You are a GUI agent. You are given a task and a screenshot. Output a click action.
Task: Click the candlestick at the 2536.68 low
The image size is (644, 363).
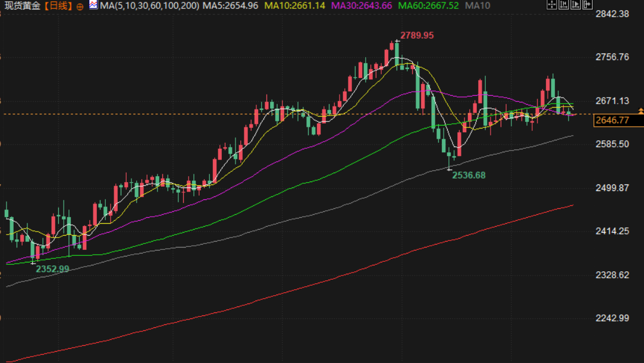tap(450, 160)
